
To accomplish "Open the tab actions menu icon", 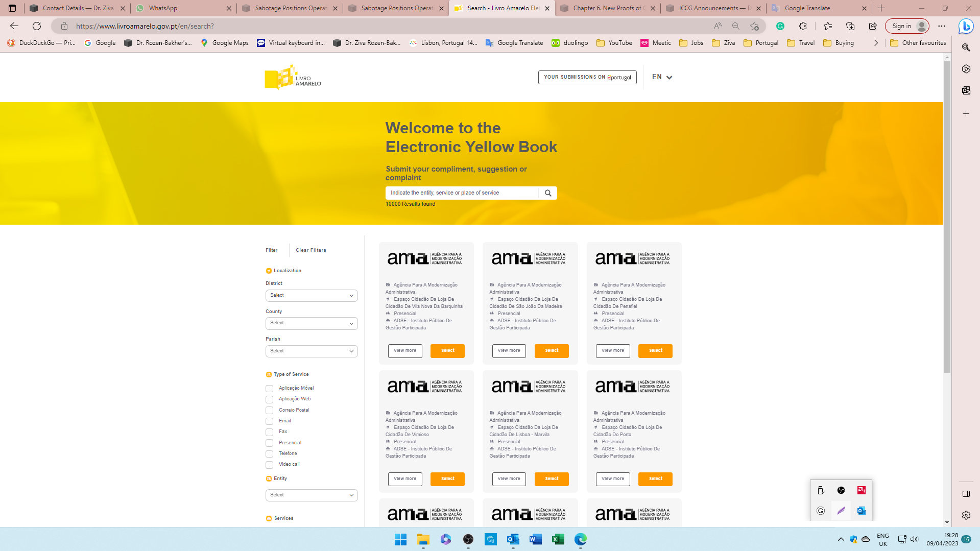I will (12, 8).
